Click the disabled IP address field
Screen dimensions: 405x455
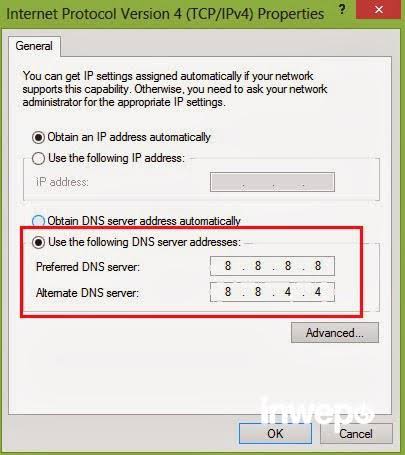(x=272, y=182)
